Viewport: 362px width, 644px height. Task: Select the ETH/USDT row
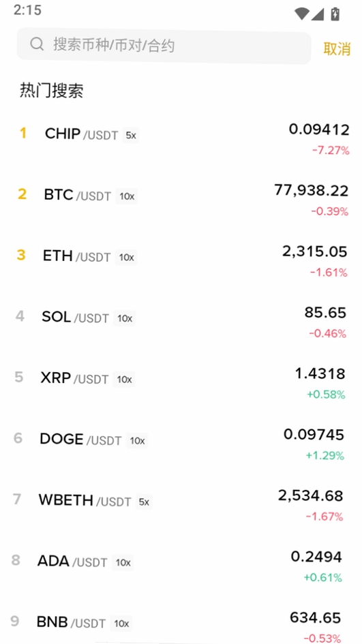click(181, 262)
